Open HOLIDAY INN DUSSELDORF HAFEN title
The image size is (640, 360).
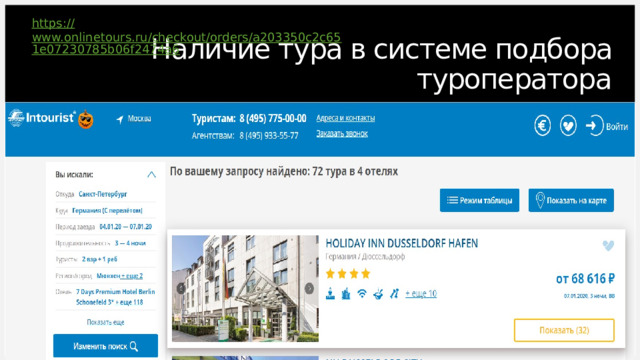pyautogui.click(x=402, y=243)
